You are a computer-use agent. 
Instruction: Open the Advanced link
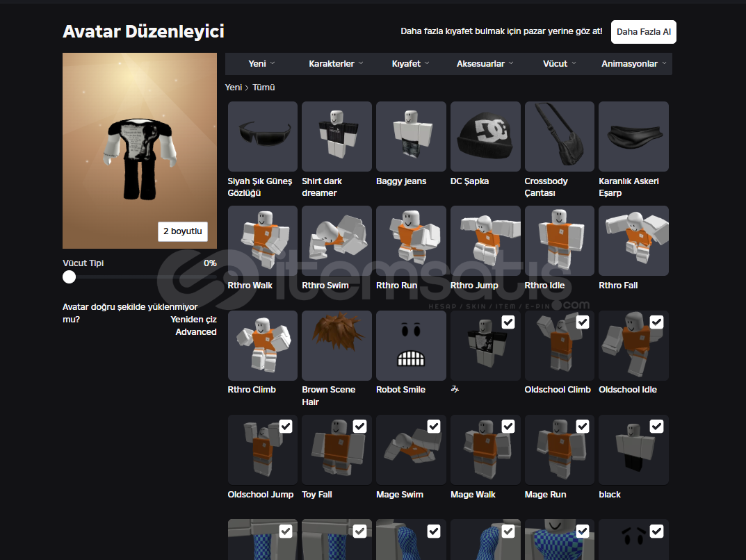pos(196,332)
